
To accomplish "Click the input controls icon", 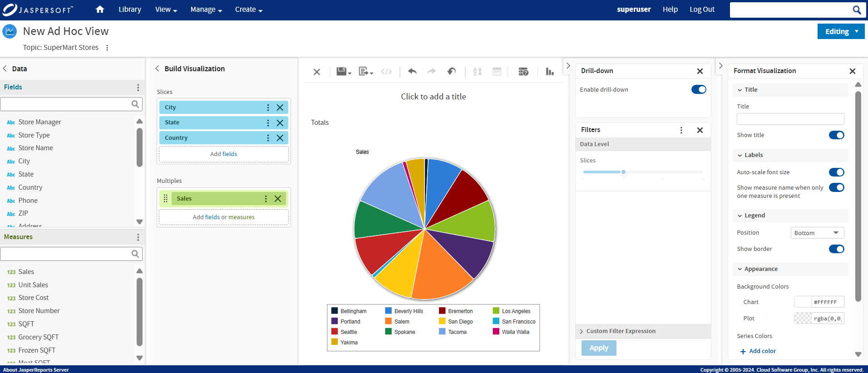I will [497, 72].
